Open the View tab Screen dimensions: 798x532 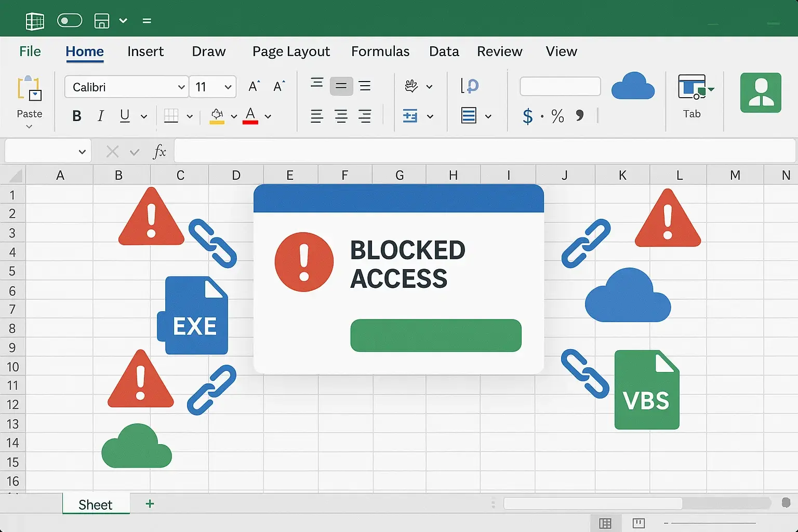click(561, 51)
